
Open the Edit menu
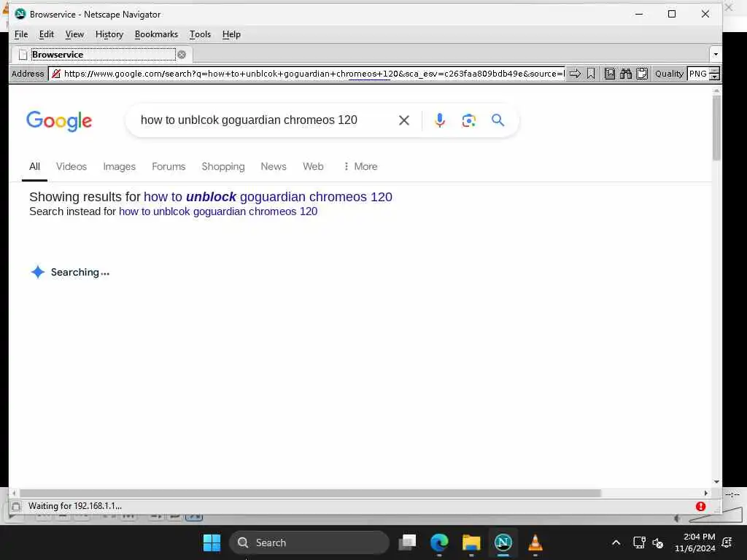click(46, 34)
